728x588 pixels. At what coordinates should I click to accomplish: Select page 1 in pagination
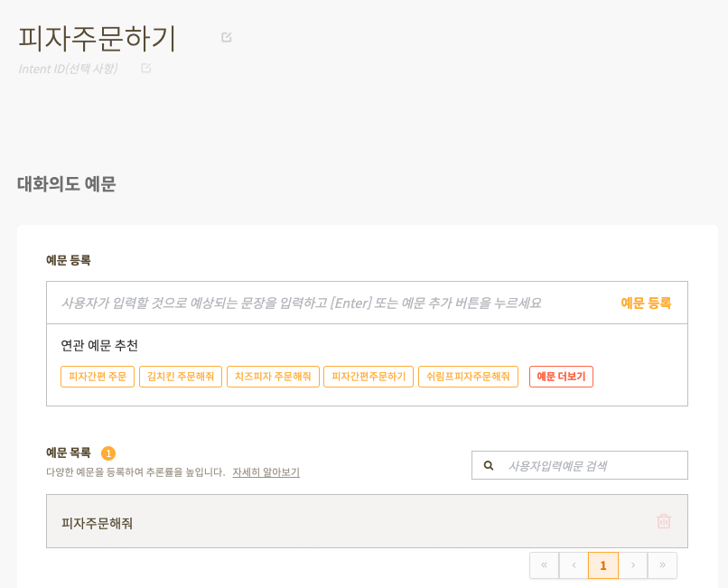(x=603, y=565)
